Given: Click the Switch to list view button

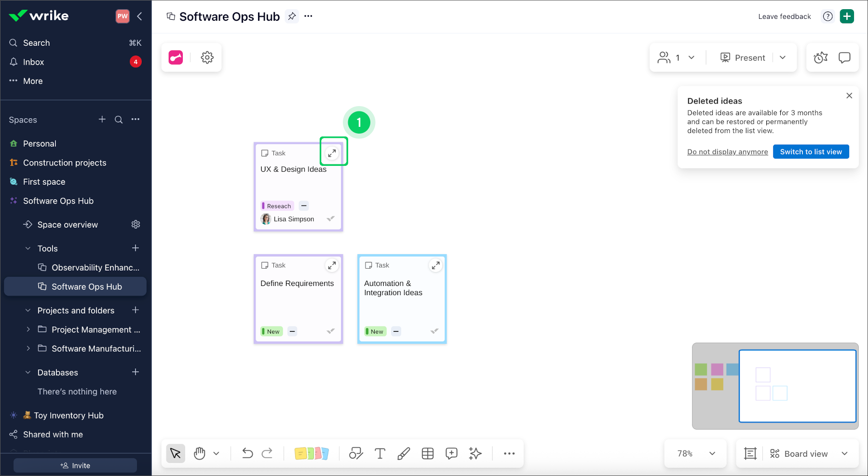Looking at the screenshot, I should click(x=811, y=152).
